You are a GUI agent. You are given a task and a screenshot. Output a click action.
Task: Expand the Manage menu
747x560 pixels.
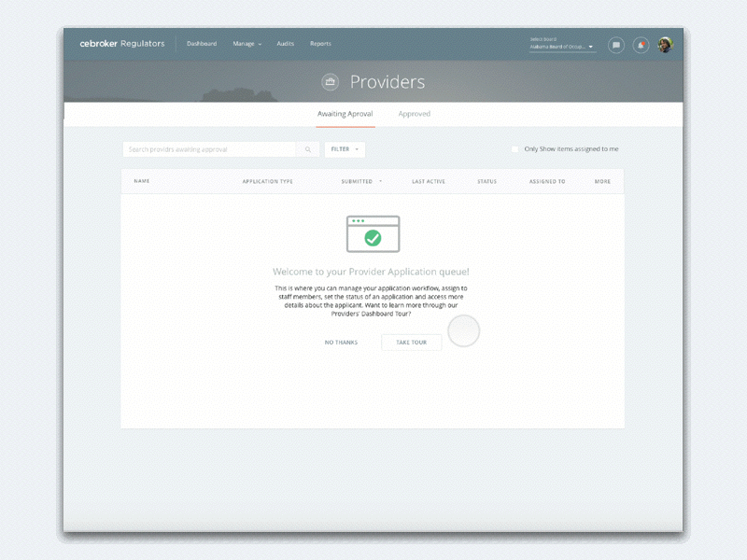pos(246,43)
